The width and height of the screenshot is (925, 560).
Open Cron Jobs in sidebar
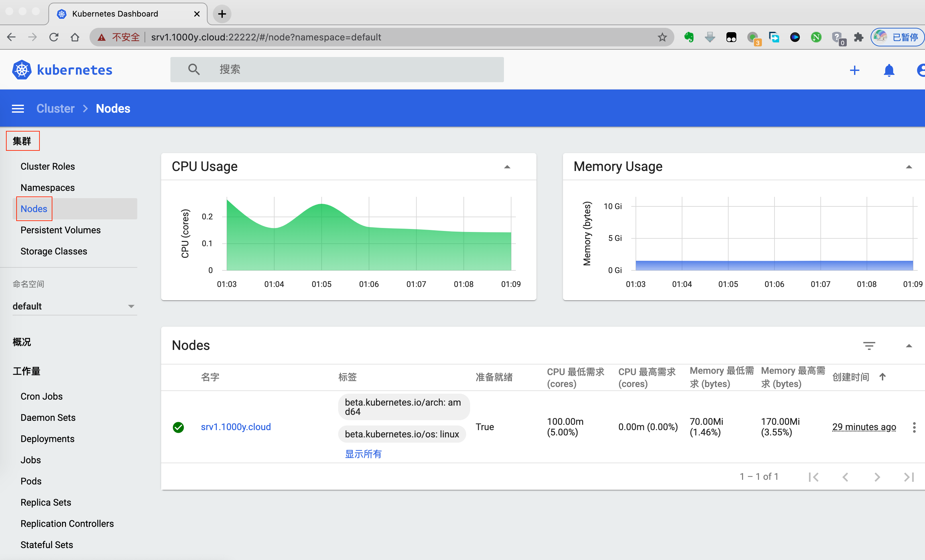[x=41, y=396]
